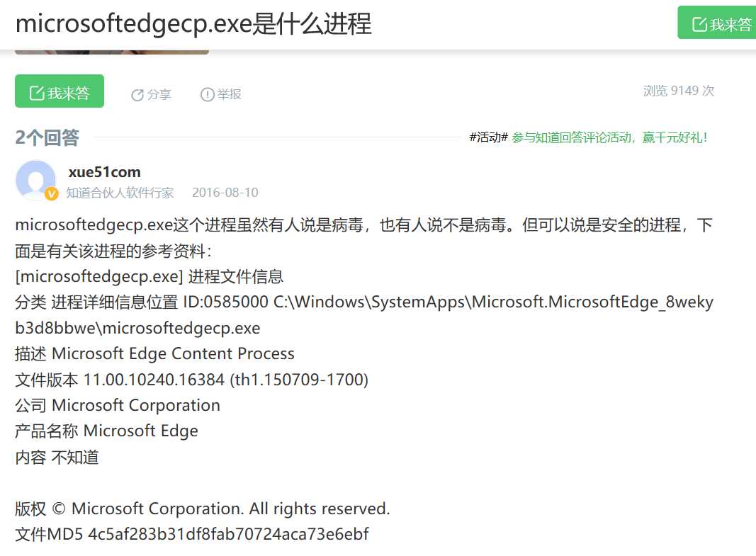Click the #活动# tag label
This screenshot has height=556, width=756.
tap(488, 138)
